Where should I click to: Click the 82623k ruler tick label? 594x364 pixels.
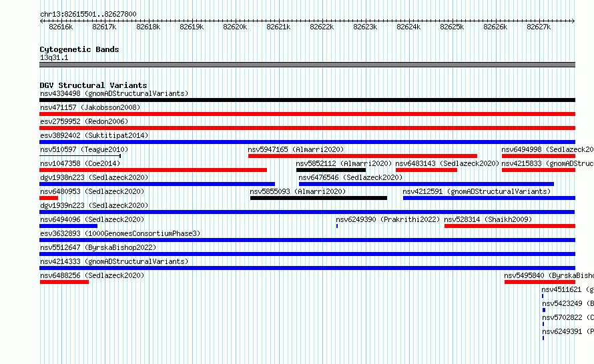click(365, 27)
